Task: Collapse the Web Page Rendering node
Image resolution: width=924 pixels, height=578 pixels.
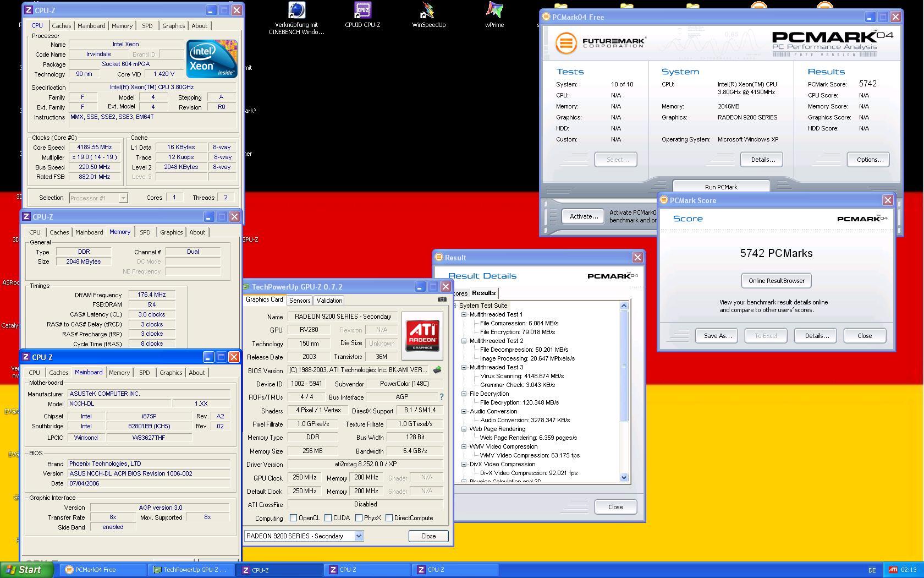Action: pos(464,429)
